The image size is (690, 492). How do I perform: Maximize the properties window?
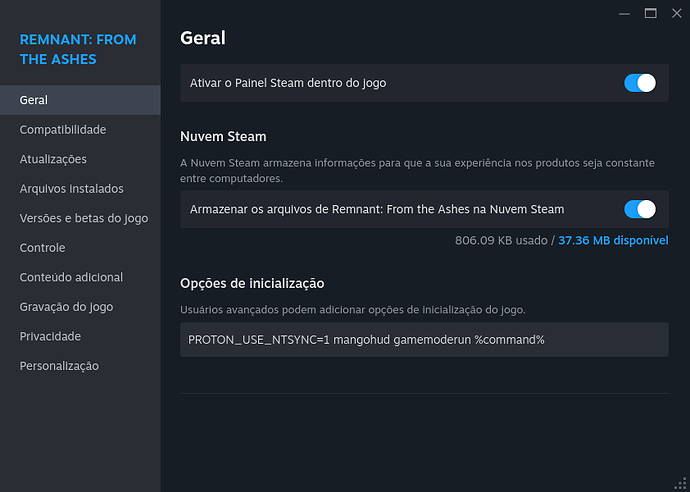pyautogui.click(x=650, y=14)
